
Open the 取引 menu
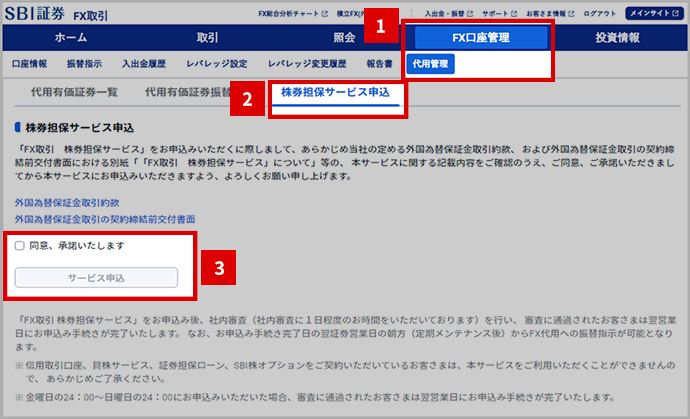pos(207,38)
